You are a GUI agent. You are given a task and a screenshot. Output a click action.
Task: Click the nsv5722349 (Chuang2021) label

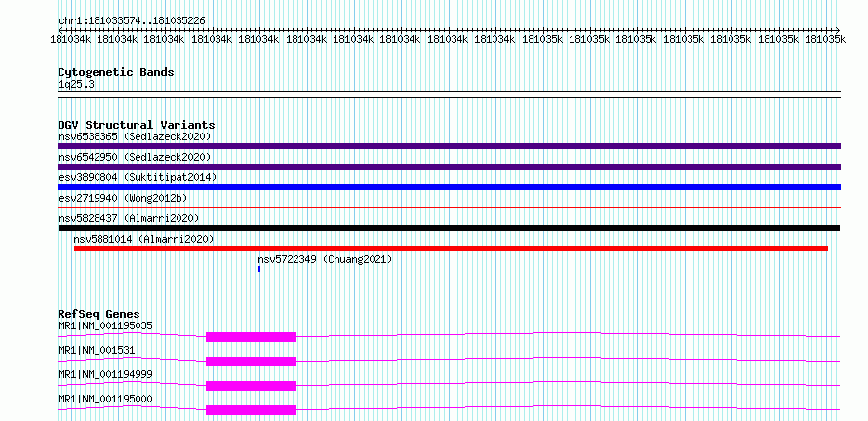click(325, 259)
